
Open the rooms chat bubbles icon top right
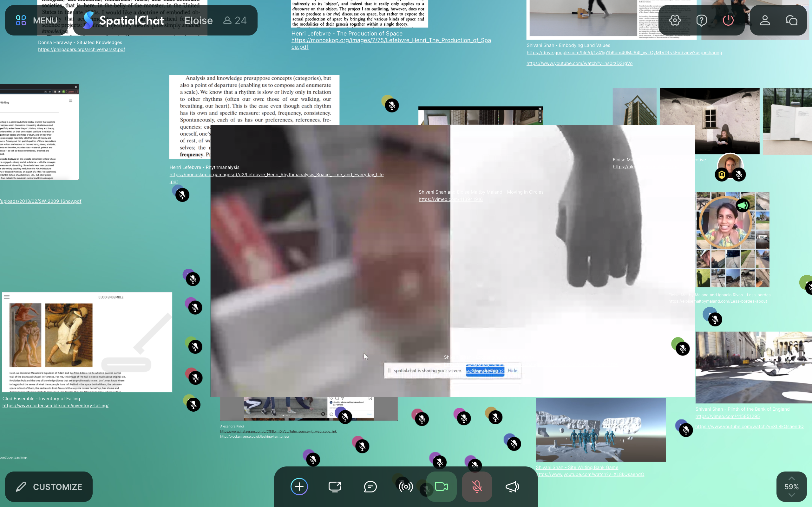[x=791, y=21]
